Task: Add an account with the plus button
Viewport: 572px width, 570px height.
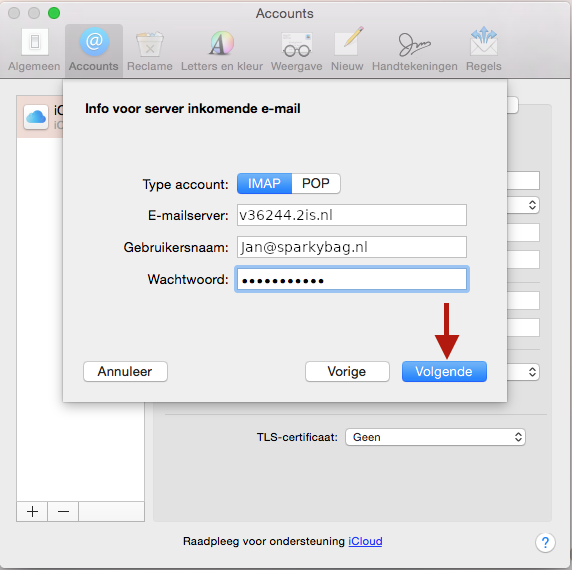Action: tap(32, 512)
